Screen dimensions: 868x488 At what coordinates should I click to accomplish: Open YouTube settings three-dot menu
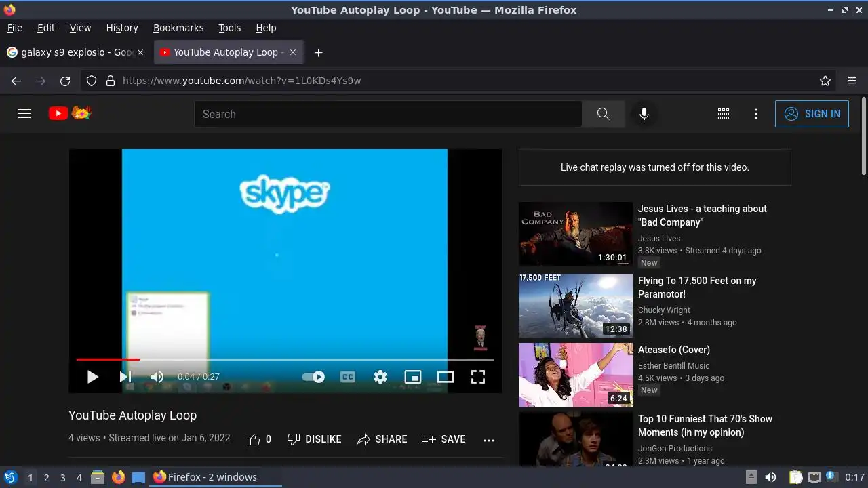point(756,114)
